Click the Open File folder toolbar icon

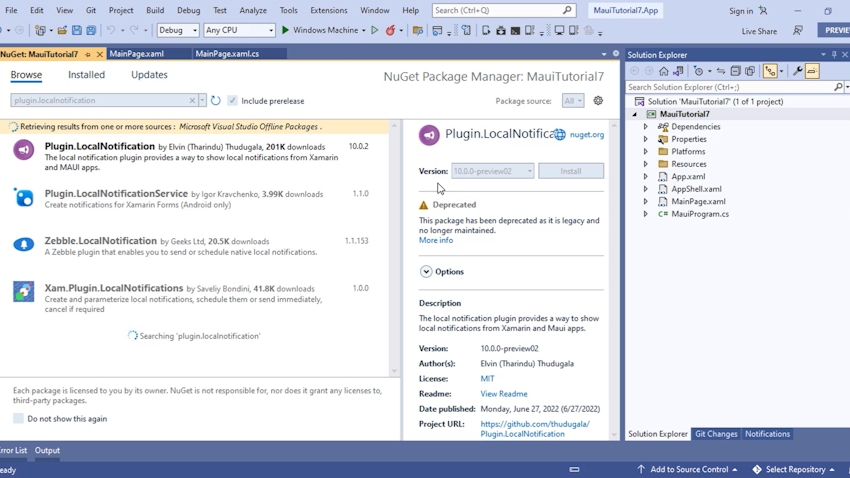click(x=62, y=30)
